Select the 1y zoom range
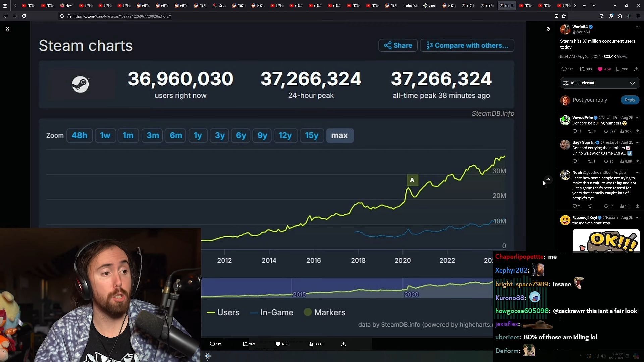The image size is (644, 362). pyautogui.click(x=198, y=136)
